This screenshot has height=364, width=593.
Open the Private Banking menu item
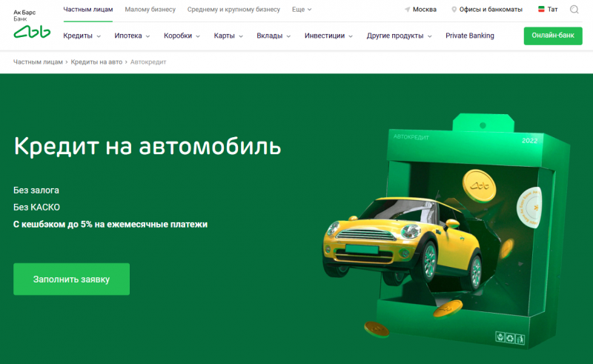point(470,36)
